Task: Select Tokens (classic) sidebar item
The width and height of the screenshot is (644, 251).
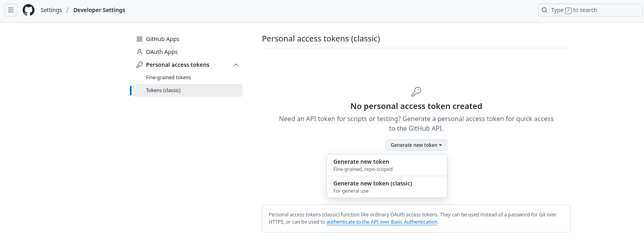Action: (163, 91)
